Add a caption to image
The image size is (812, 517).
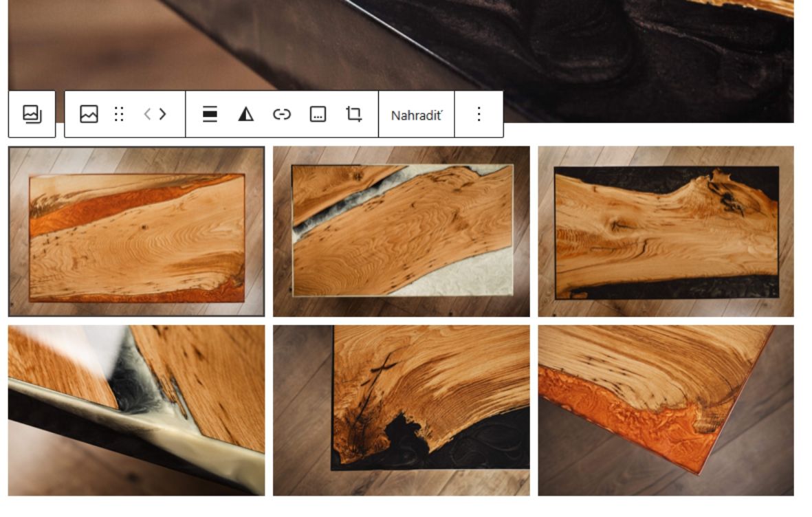318,114
